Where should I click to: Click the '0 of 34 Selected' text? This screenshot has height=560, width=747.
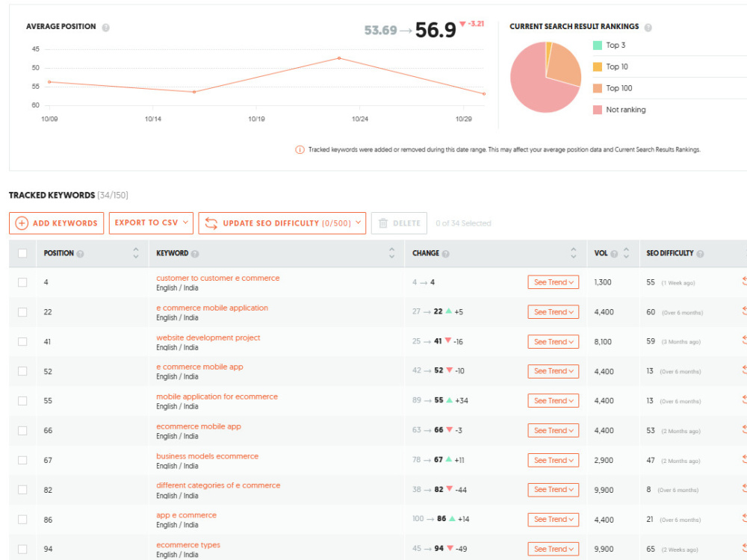(463, 223)
